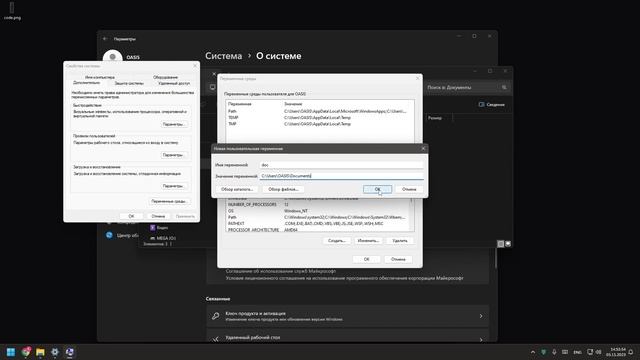Screen dimensions: 640x360
Task: Show hidden tray icons chevron
Action: [533, 352]
